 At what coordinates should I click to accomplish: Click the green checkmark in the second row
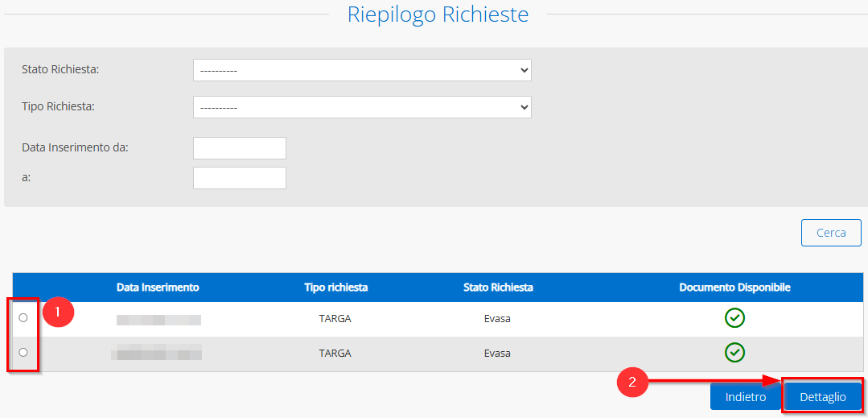coord(734,353)
